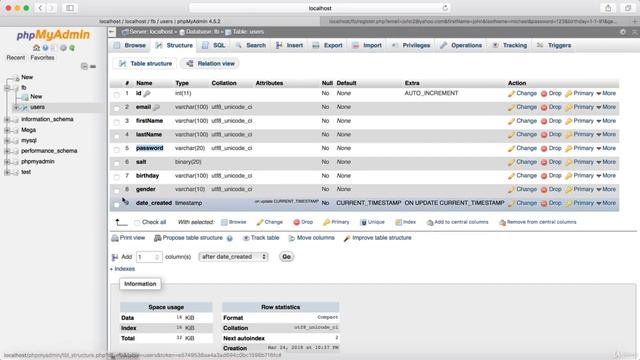Open the Operations tab
640x360 pixels.
click(x=461, y=45)
